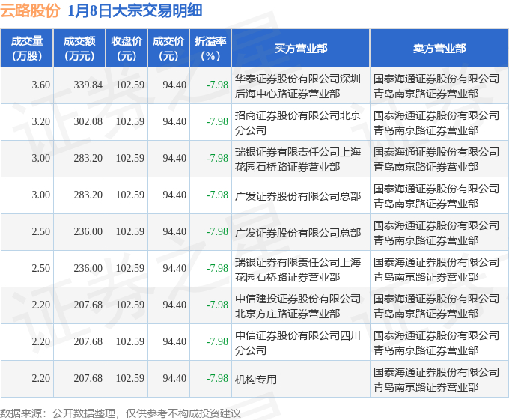The width and height of the screenshot is (509, 420).
Task: Click the 买方营业部 column header
Action: (301, 48)
